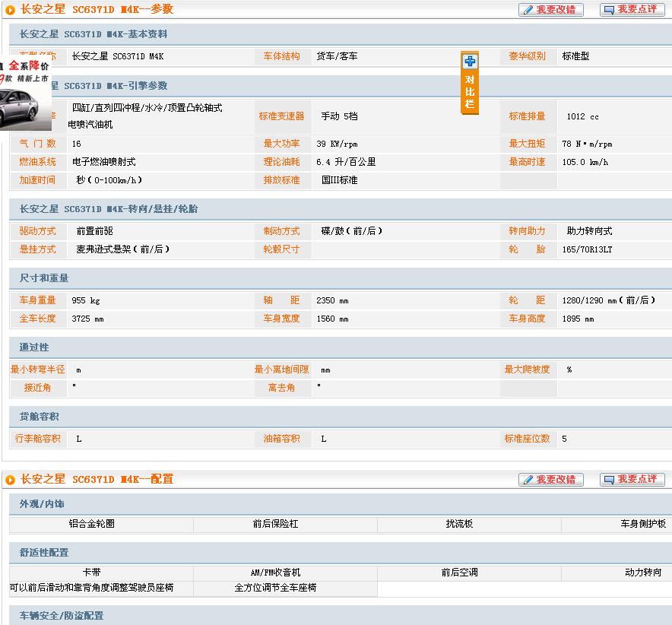The image size is (672, 625).
Task: Click the 最大功率 label
Action: [281, 144]
